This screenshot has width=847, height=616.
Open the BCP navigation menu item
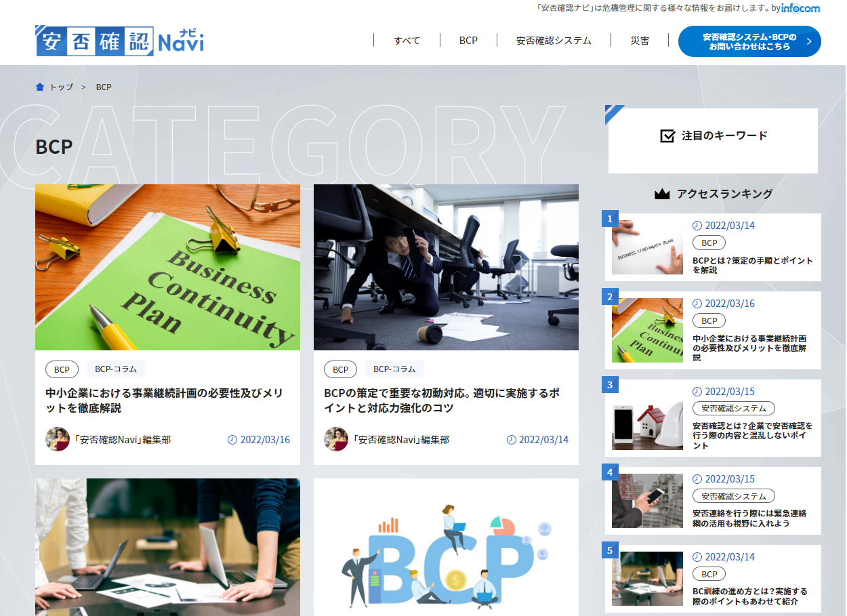pos(468,41)
